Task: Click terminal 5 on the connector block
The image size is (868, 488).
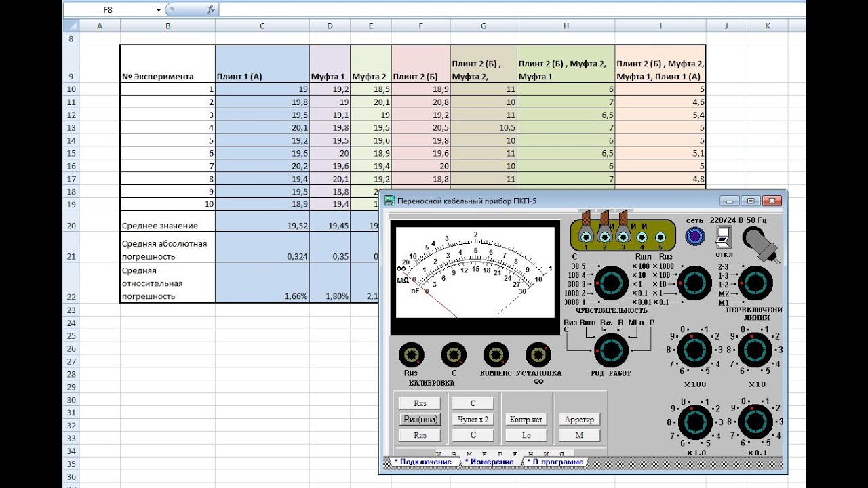Action: [660, 237]
